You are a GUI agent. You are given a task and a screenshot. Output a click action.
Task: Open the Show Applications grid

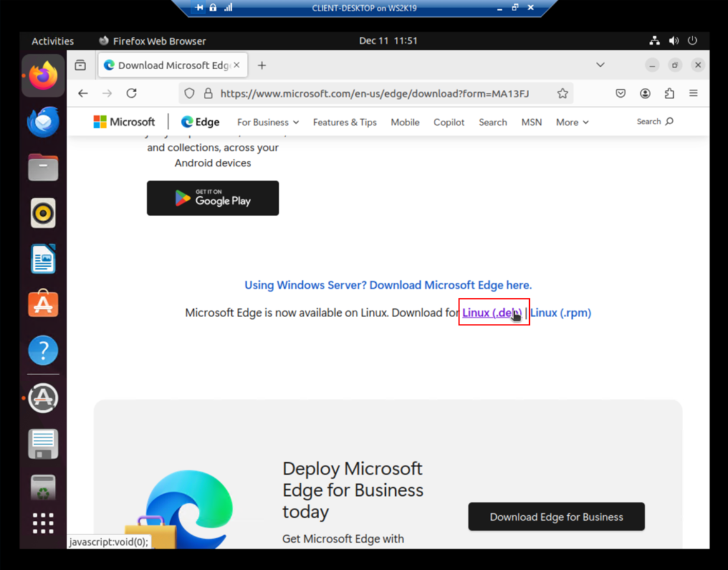point(42,523)
